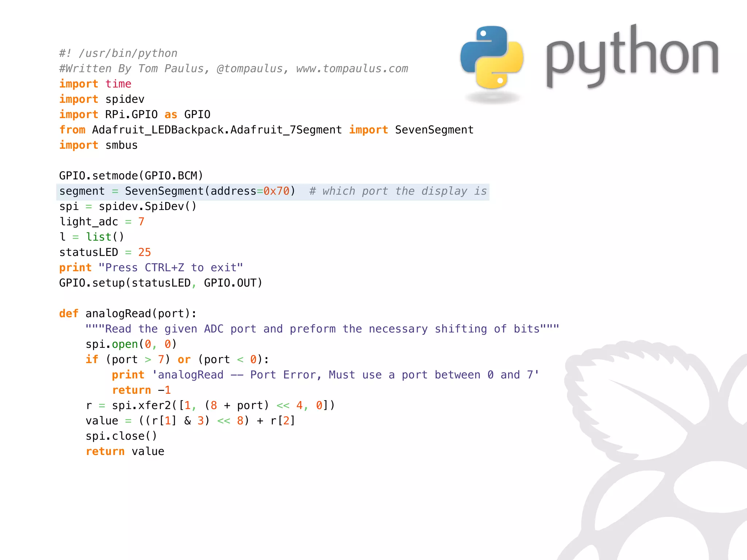This screenshot has height=560, width=747.
Task: Click the 'spi.close()' line
Action: pos(121,436)
